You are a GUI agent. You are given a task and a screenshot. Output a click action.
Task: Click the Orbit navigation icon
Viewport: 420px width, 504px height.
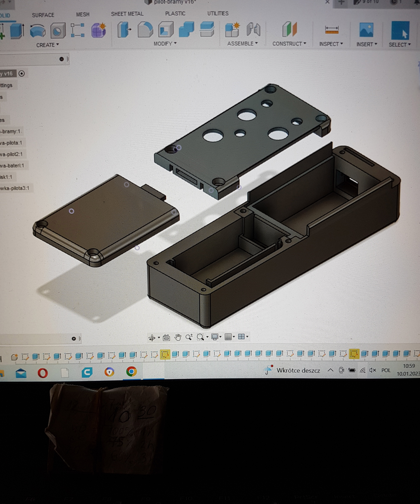(152, 338)
